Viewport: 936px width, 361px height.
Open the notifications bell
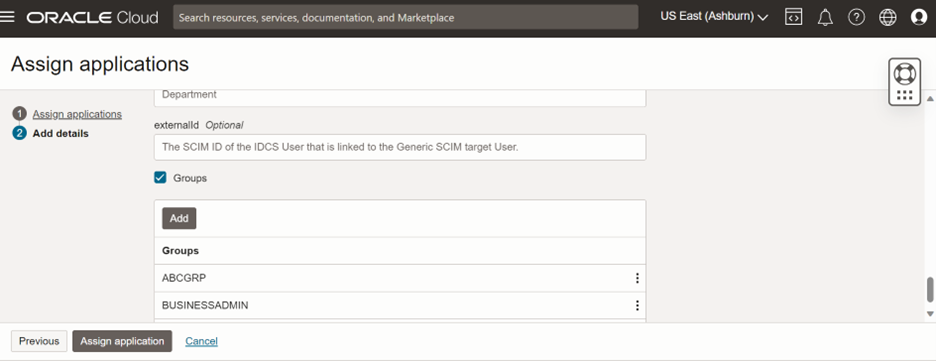pos(826,18)
